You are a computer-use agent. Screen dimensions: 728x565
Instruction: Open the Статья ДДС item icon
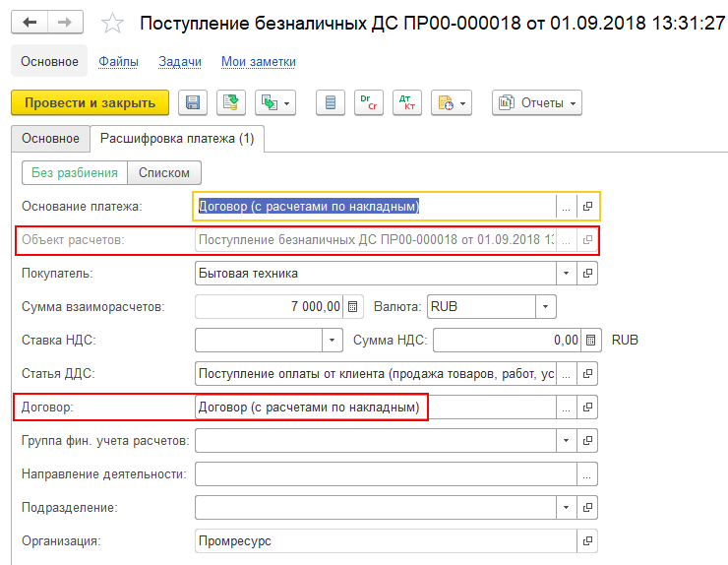(587, 374)
